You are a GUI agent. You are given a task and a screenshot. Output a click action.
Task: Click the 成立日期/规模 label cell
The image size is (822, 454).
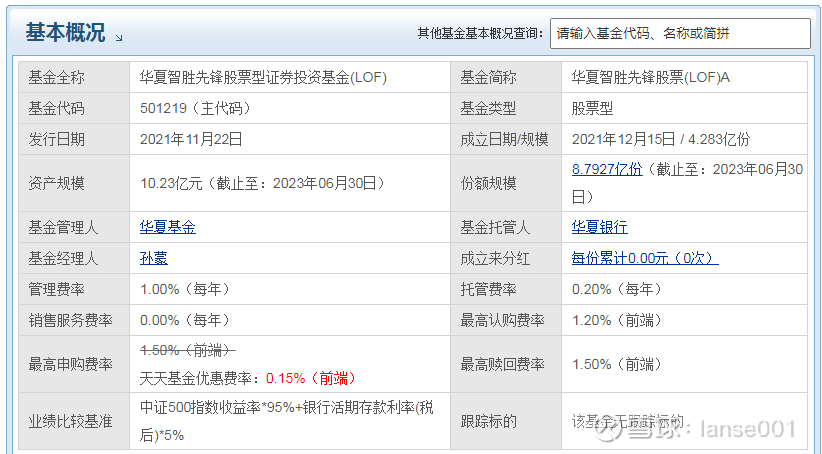point(506,139)
